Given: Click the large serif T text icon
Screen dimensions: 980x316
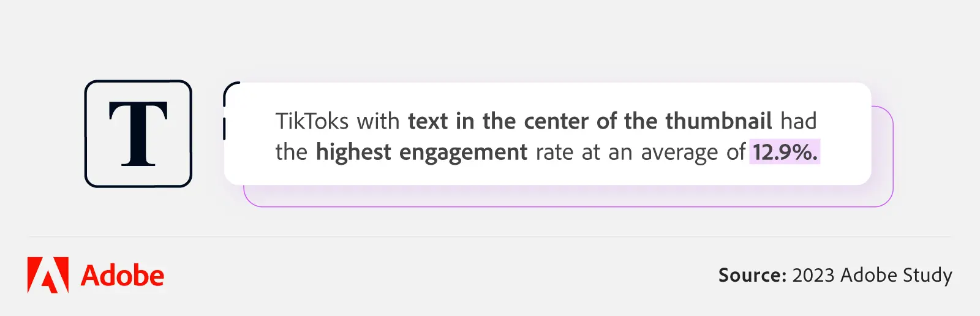Looking at the screenshot, I should (x=138, y=134).
